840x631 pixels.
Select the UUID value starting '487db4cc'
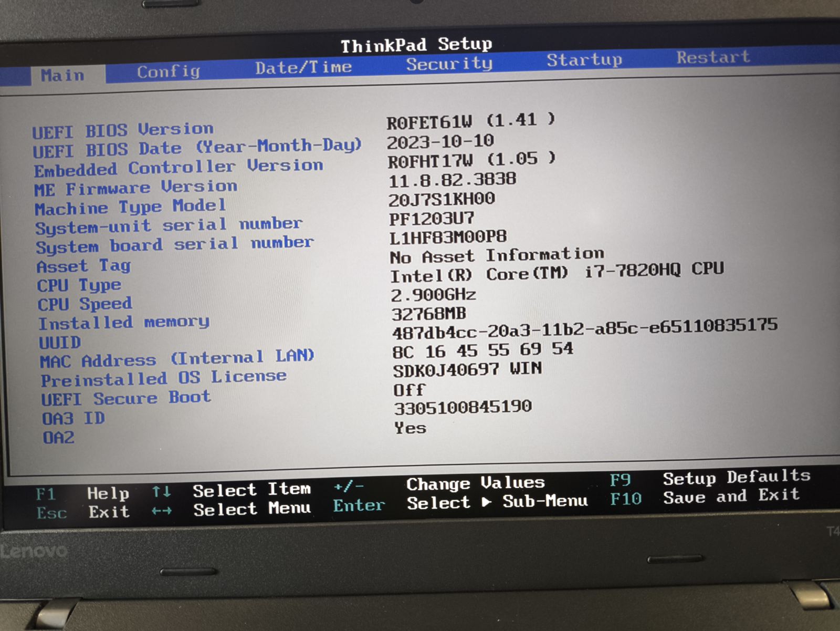(x=585, y=328)
